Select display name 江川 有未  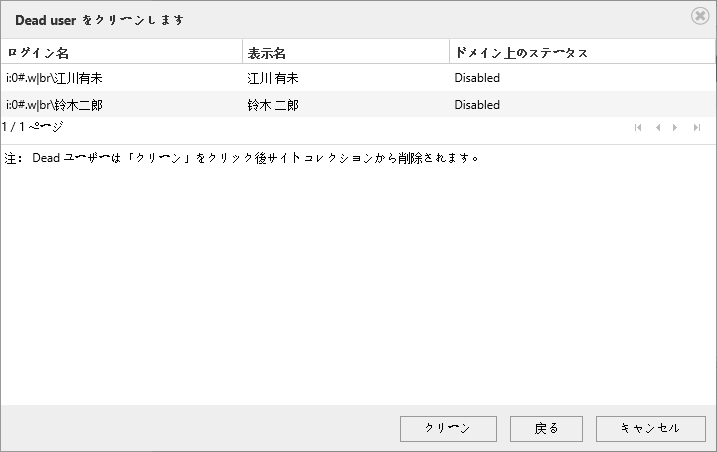pos(273,78)
